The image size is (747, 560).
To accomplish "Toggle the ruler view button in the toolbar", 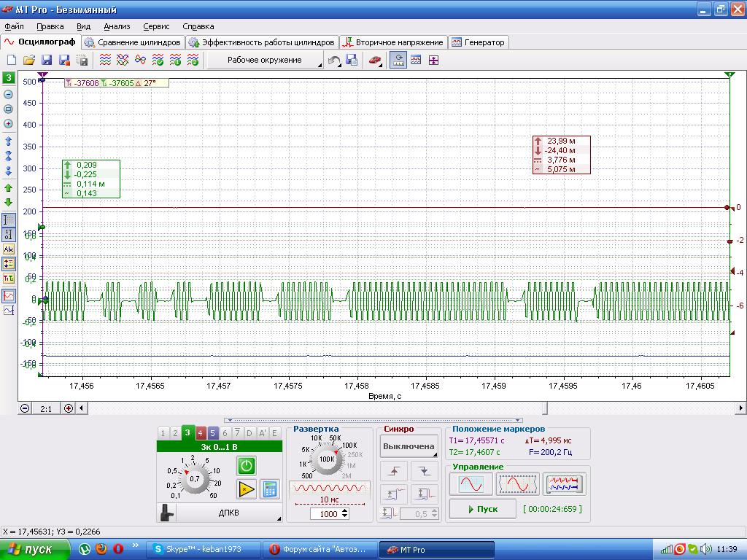I will pyautogui.click(x=398, y=60).
